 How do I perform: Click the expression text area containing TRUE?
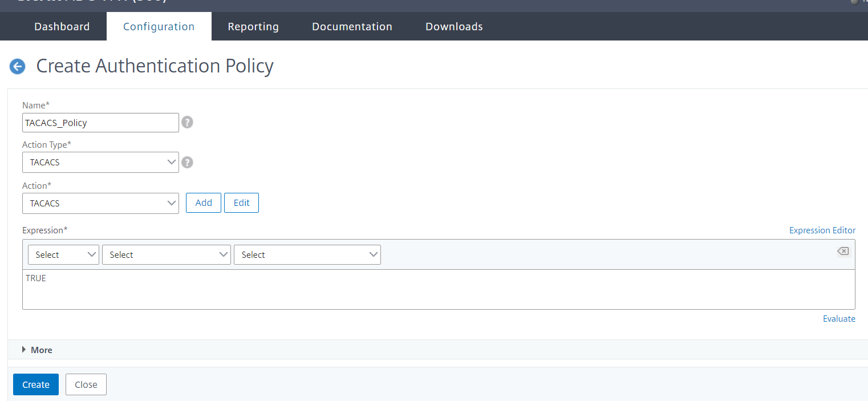click(x=439, y=289)
